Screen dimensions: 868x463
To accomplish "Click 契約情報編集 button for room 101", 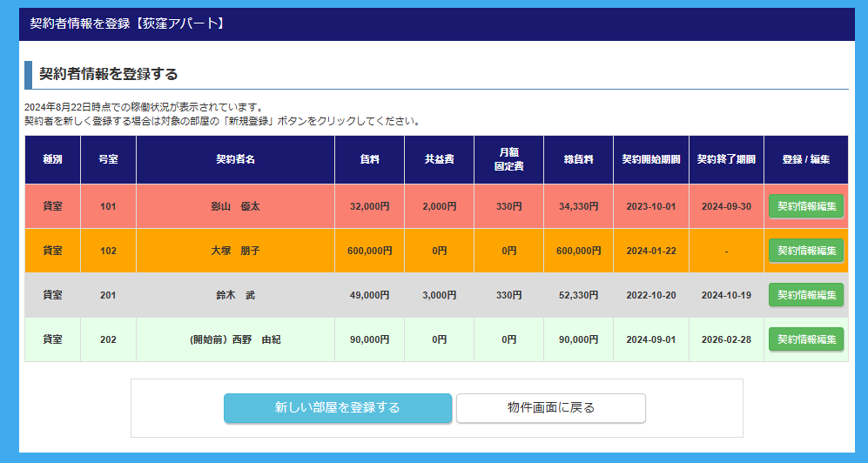I will click(805, 206).
